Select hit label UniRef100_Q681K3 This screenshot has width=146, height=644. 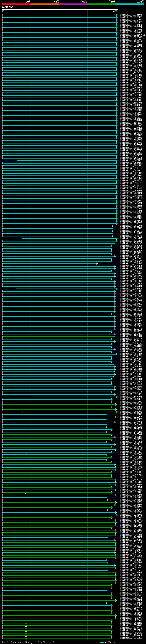[x=131, y=88]
